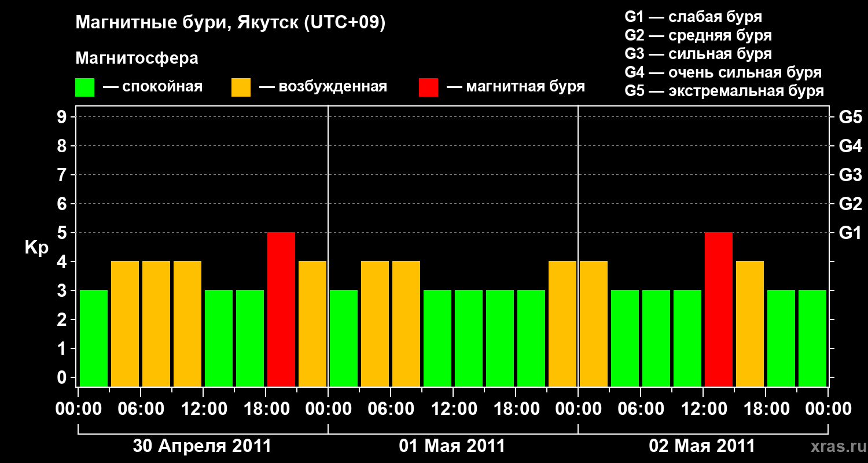
Task: Click the 'Магнитосфера' legend heading
Action: 137,58
